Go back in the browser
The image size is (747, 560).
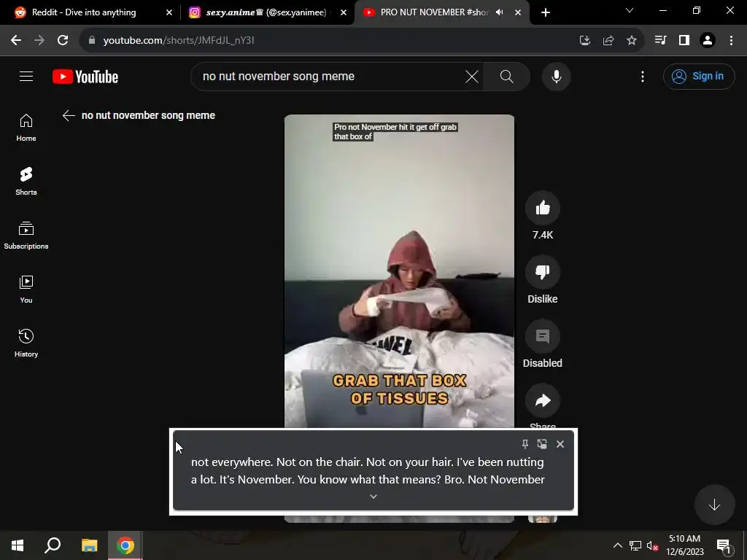16,40
